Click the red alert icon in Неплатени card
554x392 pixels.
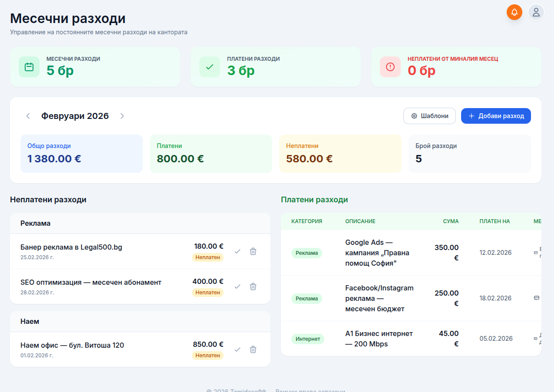pyautogui.click(x=390, y=67)
